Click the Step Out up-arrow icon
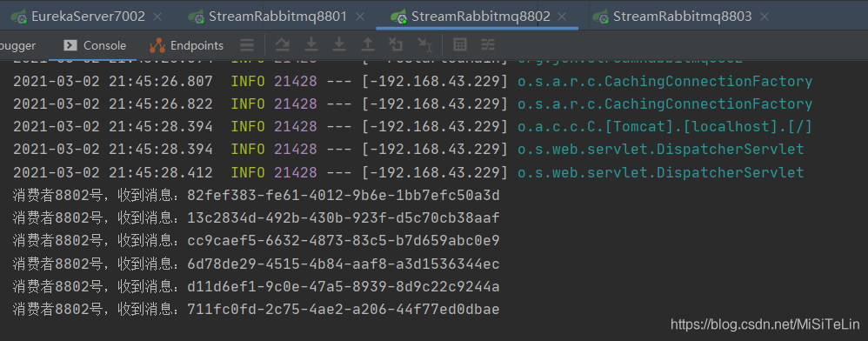The width and height of the screenshot is (868, 341). (x=367, y=45)
